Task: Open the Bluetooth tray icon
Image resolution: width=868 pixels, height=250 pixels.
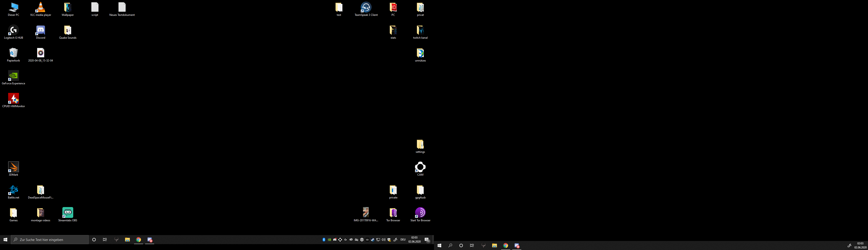Action: point(324,240)
